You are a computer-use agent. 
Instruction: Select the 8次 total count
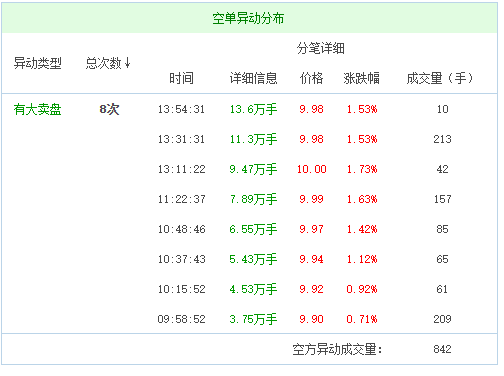tap(109, 109)
